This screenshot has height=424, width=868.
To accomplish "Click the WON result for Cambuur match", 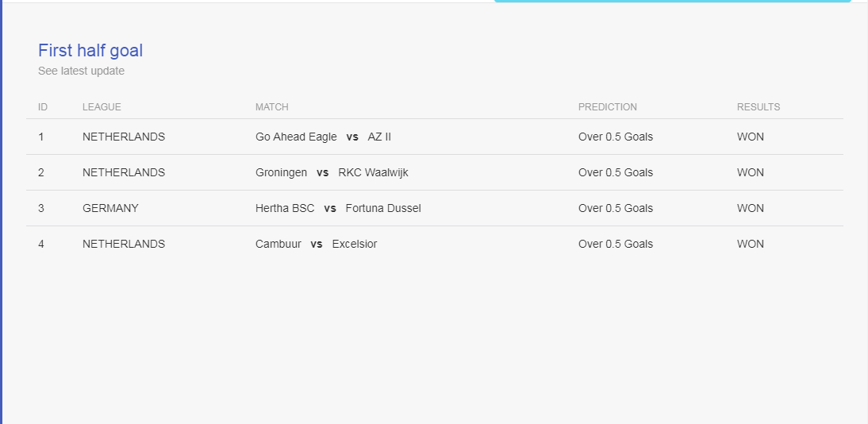I will click(750, 244).
